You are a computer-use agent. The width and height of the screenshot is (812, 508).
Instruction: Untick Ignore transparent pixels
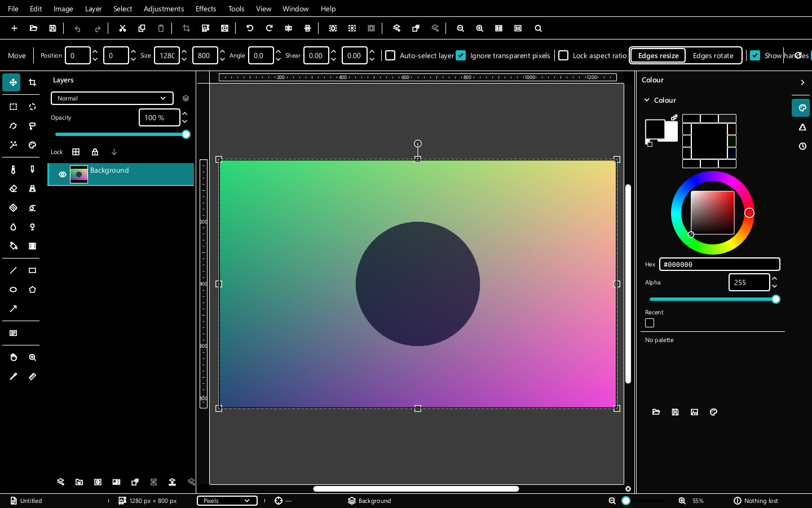(x=461, y=55)
